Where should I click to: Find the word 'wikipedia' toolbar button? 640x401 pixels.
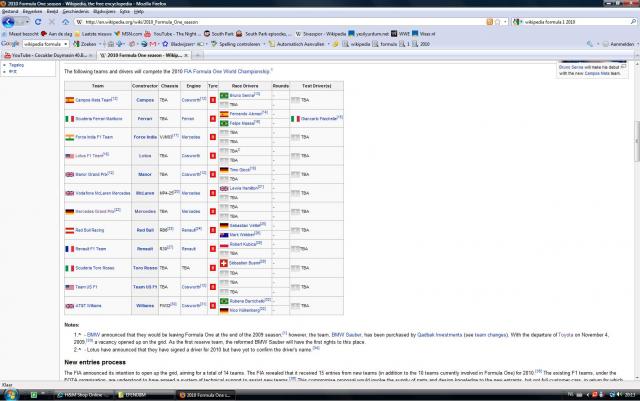coord(356,44)
